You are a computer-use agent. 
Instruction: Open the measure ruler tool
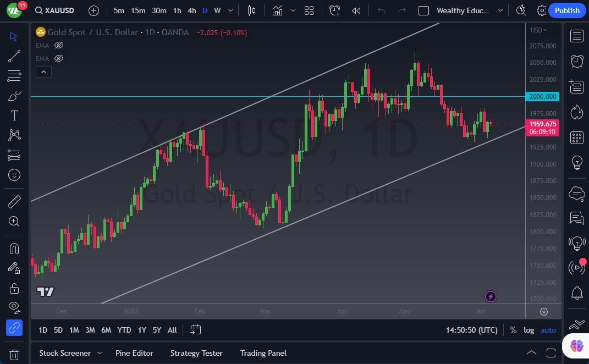coord(14,202)
